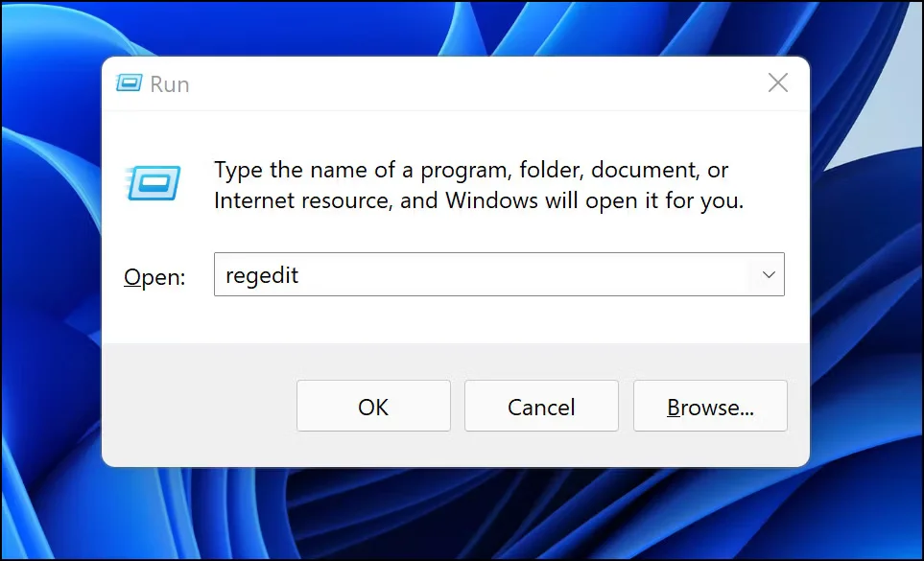924x561 pixels.
Task: Click OK to launch regedit
Action: (372, 406)
